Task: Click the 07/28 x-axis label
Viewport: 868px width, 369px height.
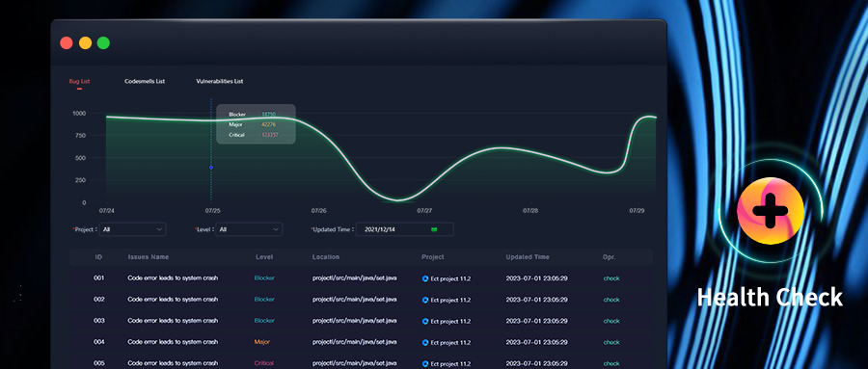Action: (x=530, y=211)
